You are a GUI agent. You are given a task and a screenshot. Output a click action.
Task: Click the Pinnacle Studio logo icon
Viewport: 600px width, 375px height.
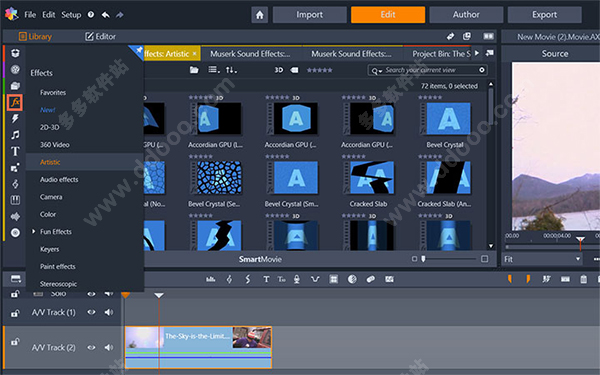point(11,14)
